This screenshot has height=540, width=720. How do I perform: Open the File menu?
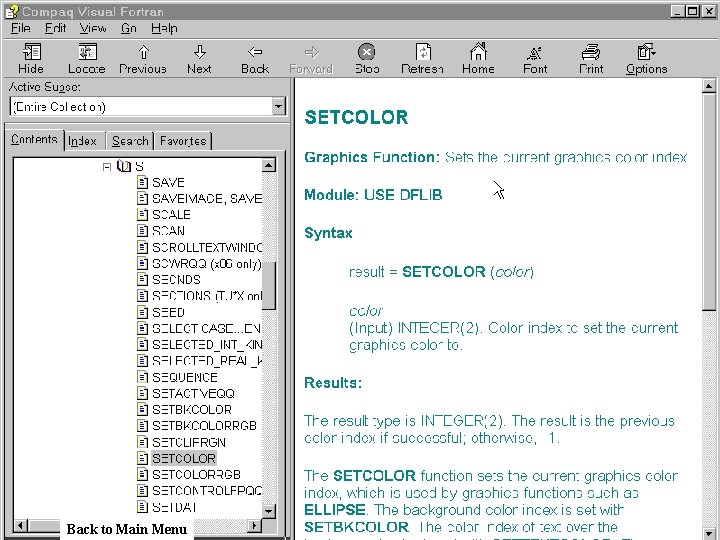click(x=21, y=28)
